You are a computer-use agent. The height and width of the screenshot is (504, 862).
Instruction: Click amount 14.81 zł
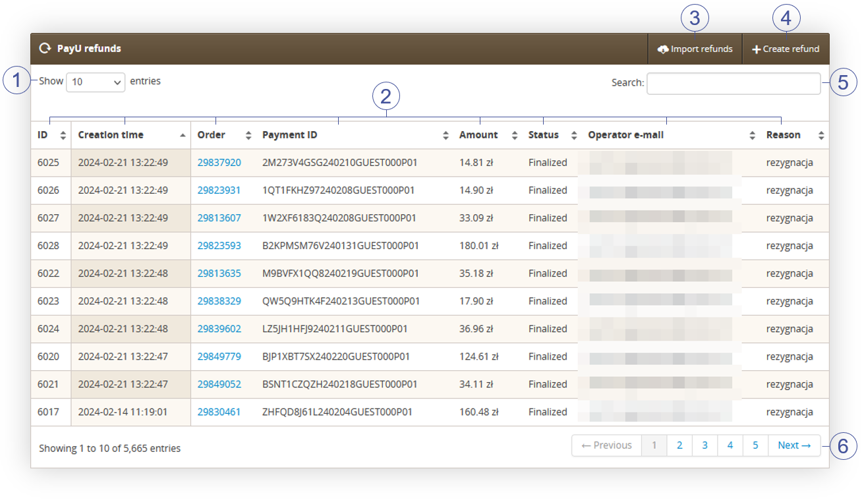pyautogui.click(x=476, y=163)
